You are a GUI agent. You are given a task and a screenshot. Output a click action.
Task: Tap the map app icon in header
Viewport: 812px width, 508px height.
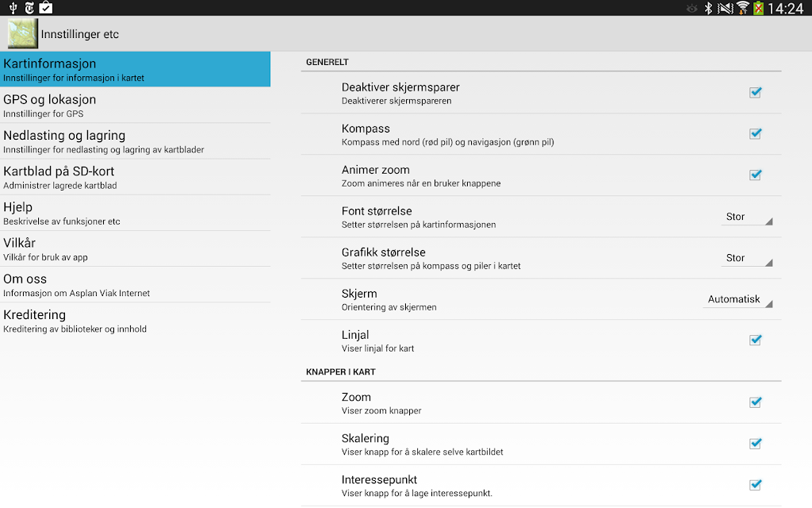click(23, 33)
